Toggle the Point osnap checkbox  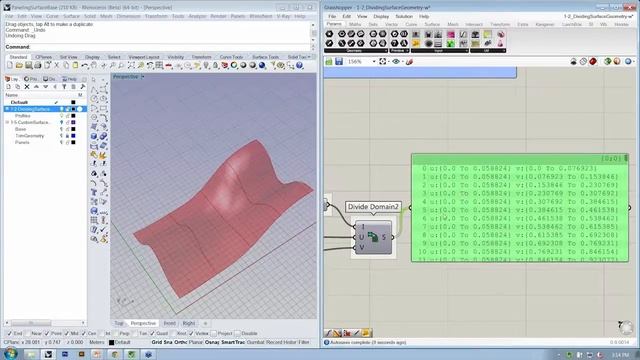pyautogui.click(x=47, y=333)
